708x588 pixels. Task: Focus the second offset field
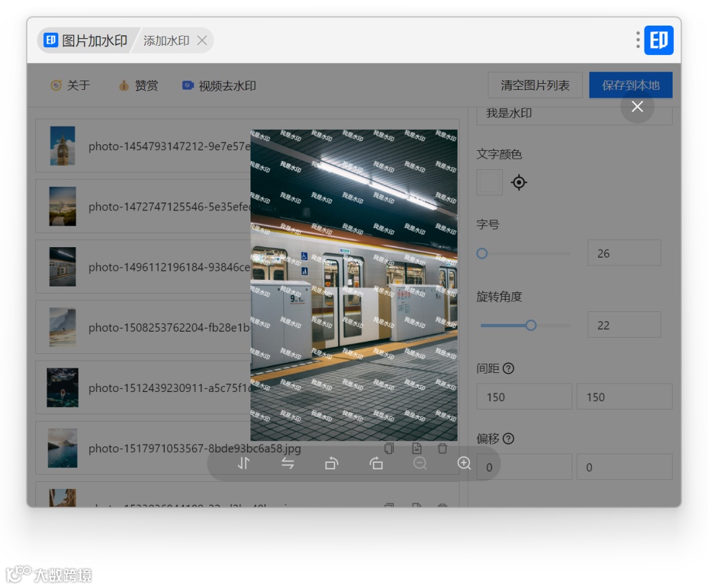625,467
